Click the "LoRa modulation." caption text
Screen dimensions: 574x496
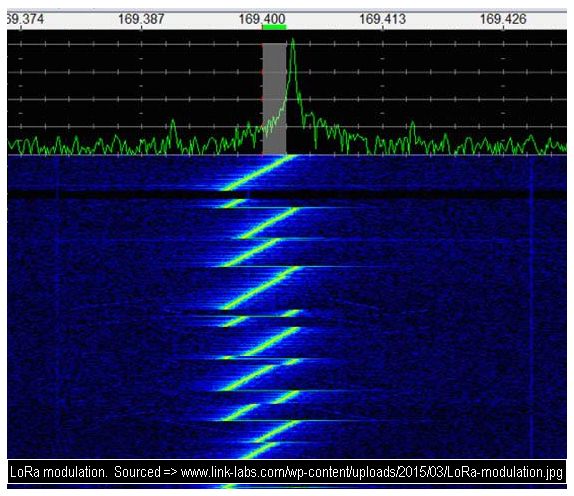59,472
